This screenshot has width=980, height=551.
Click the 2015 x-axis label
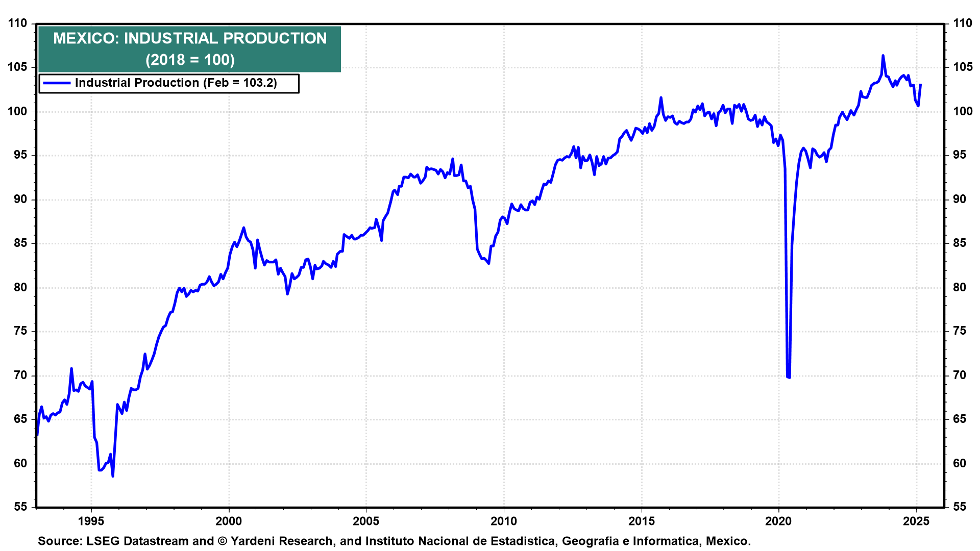[x=641, y=521]
